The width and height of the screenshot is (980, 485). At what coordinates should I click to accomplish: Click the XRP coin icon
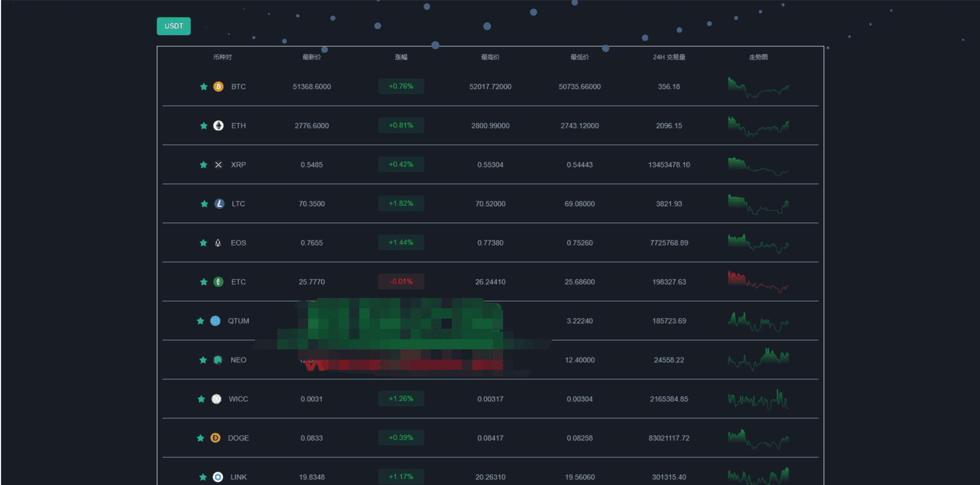218,165
